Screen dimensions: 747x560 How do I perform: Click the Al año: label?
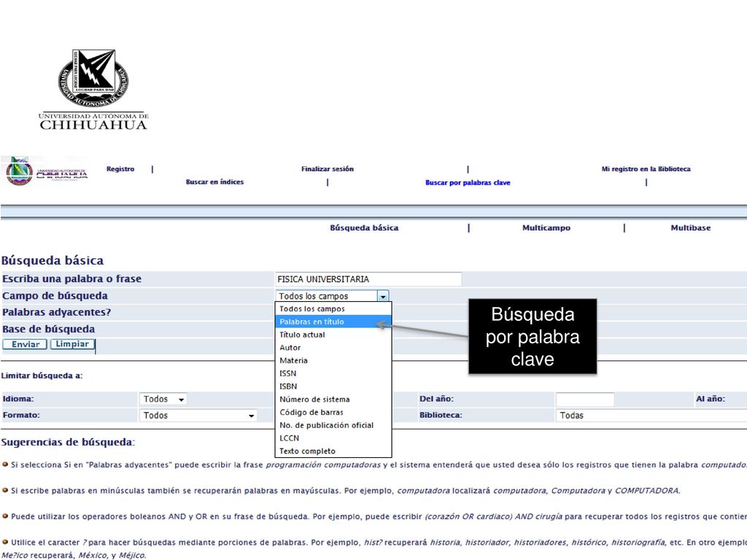711,399
